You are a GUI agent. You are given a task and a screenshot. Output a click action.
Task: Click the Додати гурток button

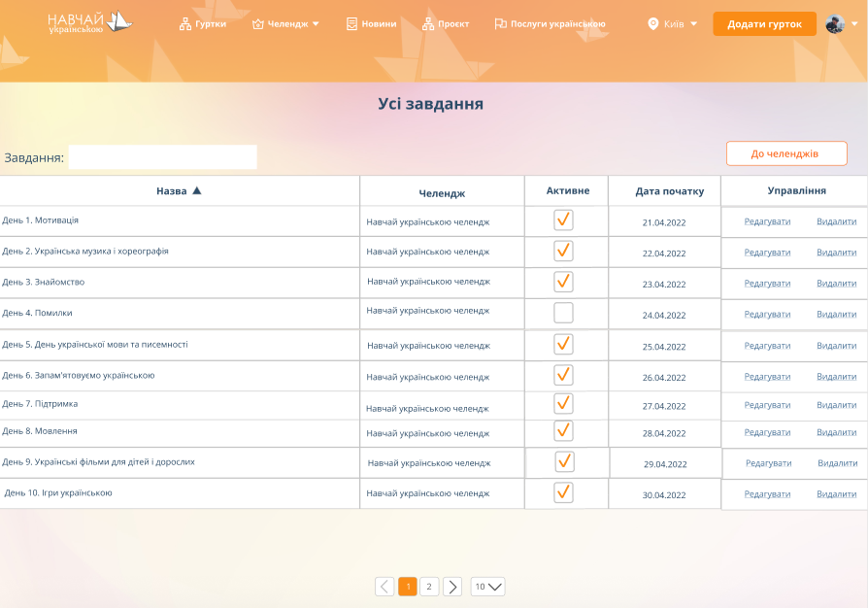[x=764, y=24]
